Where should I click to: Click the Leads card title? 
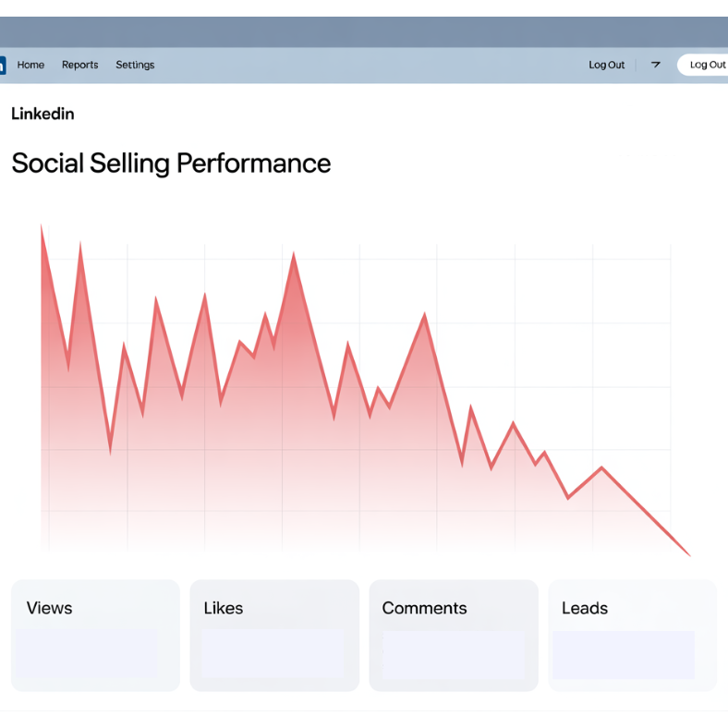click(x=585, y=608)
